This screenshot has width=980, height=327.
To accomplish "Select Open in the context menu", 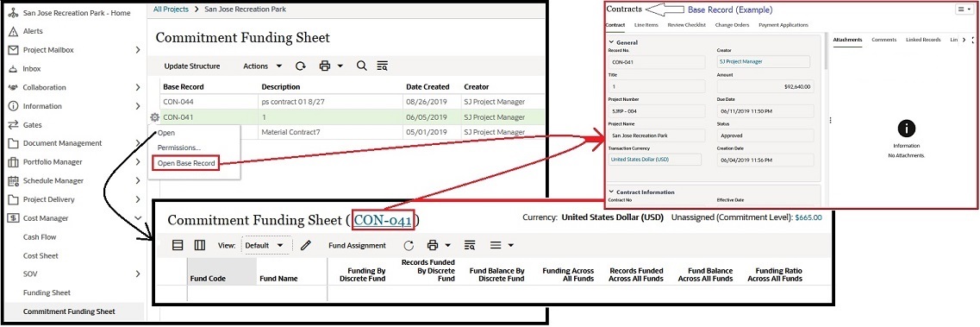I will tap(166, 133).
